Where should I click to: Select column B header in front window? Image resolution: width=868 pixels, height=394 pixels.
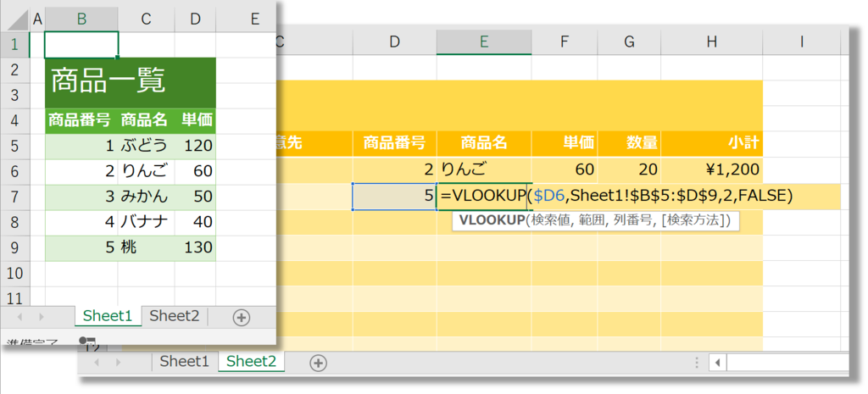pyautogui.click(x=81, y=19)
